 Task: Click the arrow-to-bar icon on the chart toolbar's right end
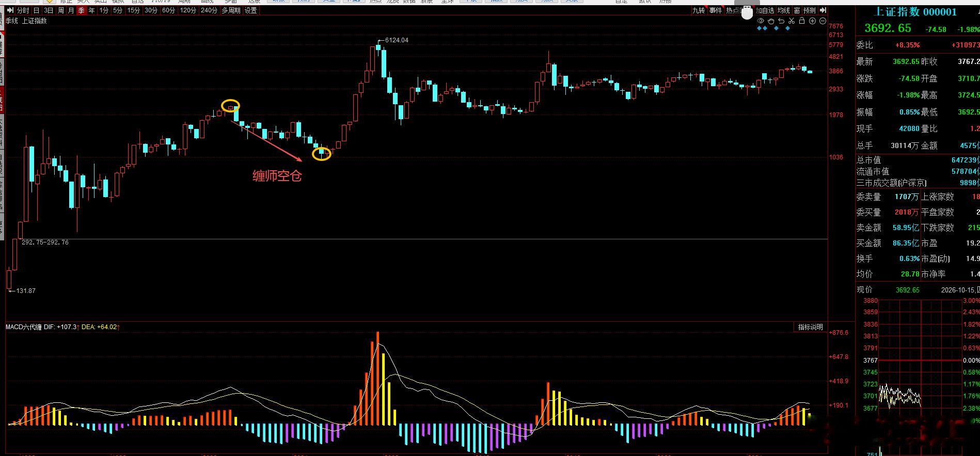[x=823, y=10]
